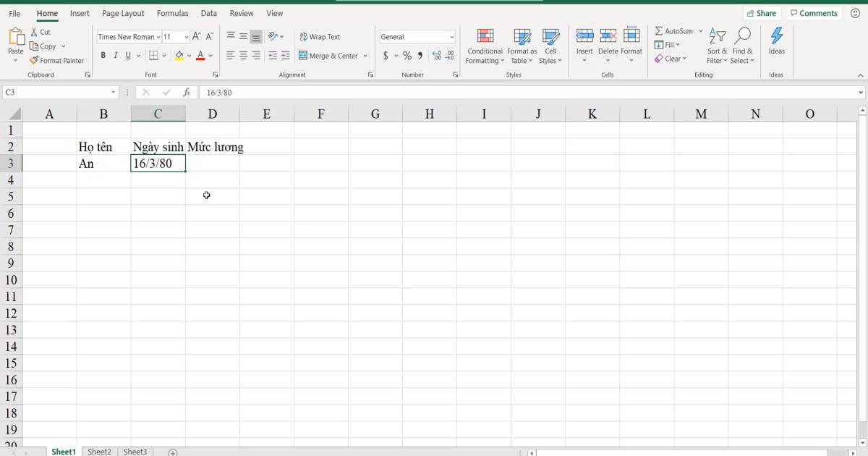Change the Font Color swatch
The image size is (868, 456).
tap(200, 55)
